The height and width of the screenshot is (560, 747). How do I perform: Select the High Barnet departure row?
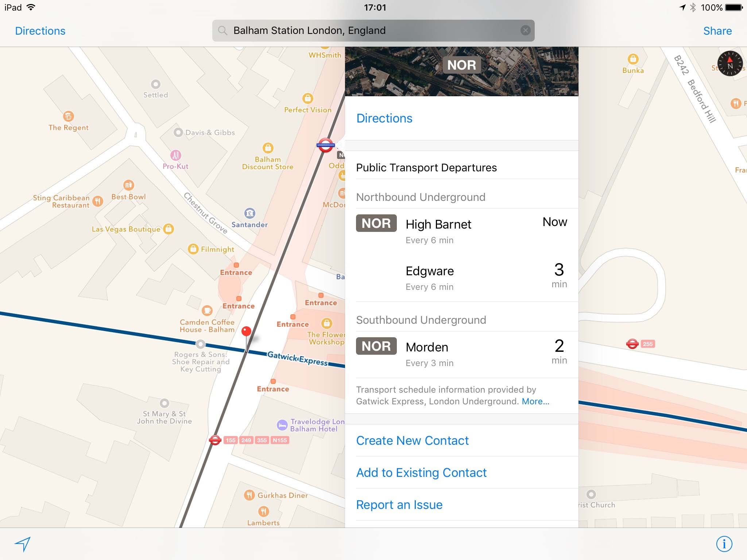461,232
